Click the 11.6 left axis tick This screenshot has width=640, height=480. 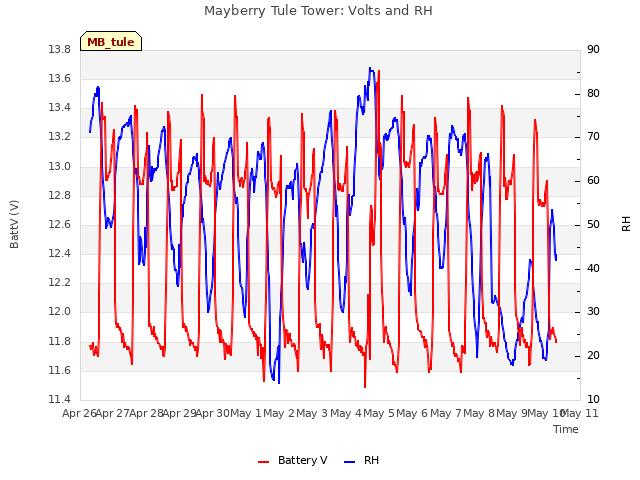coord(59,371)
